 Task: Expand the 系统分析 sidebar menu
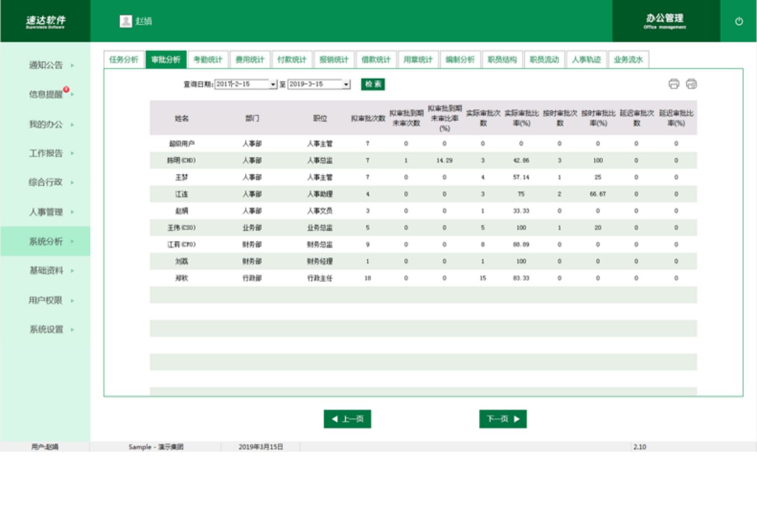coord(45,241)
